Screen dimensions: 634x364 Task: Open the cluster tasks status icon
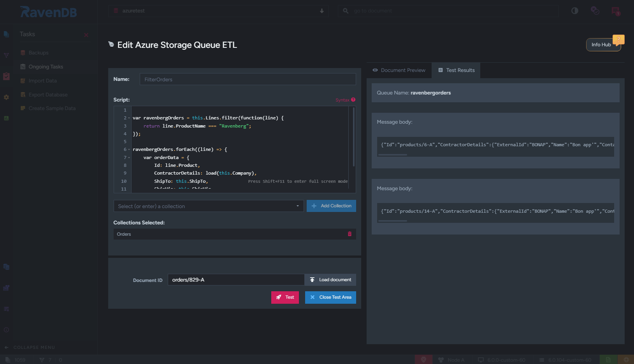click(595, 11)
